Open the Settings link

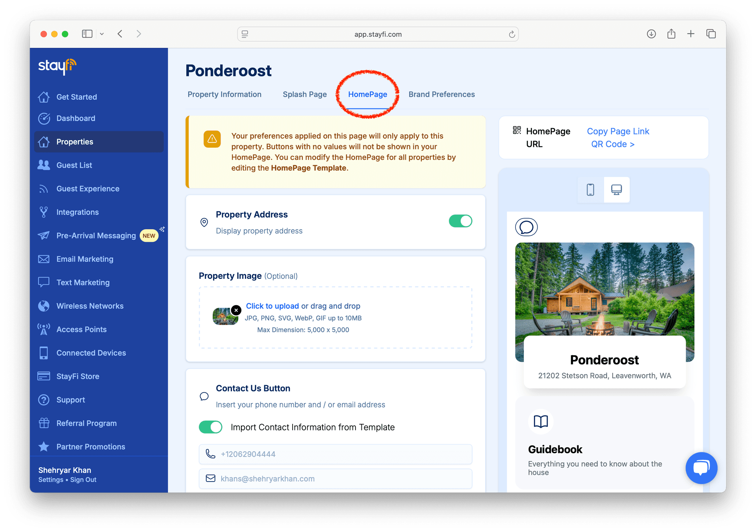[51, 480]
